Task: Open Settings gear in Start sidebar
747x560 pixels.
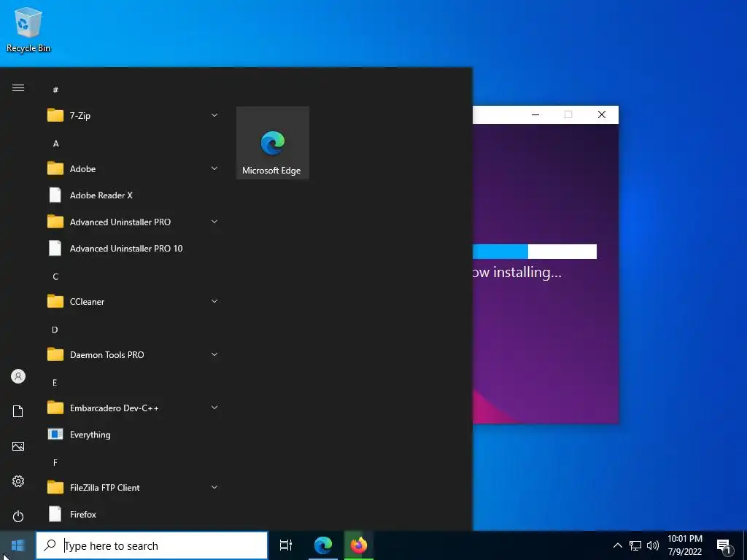Action: (x=18, y=481)
